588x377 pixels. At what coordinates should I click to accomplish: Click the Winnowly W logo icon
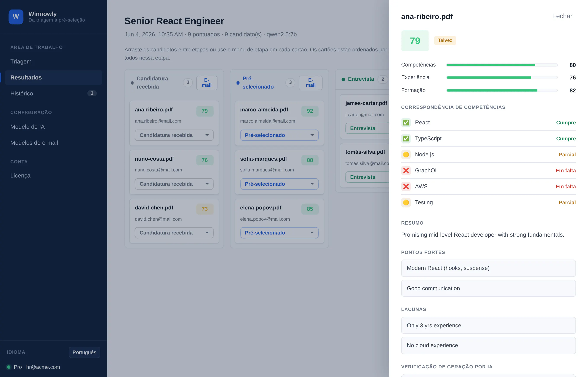click(x=16, y=17)
